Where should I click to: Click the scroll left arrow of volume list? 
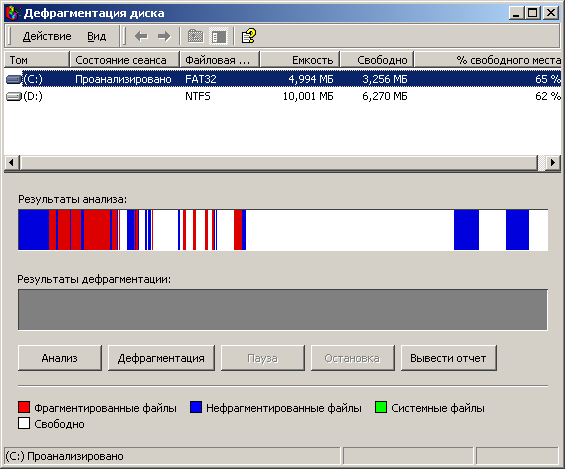(x=12, y=162)
